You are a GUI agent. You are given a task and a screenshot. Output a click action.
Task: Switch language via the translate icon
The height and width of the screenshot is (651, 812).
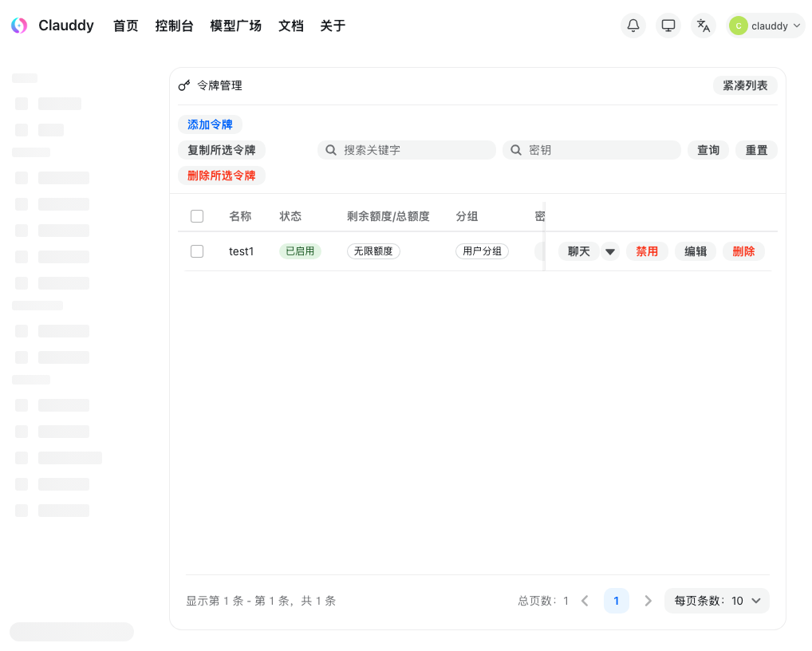[703, 26]
